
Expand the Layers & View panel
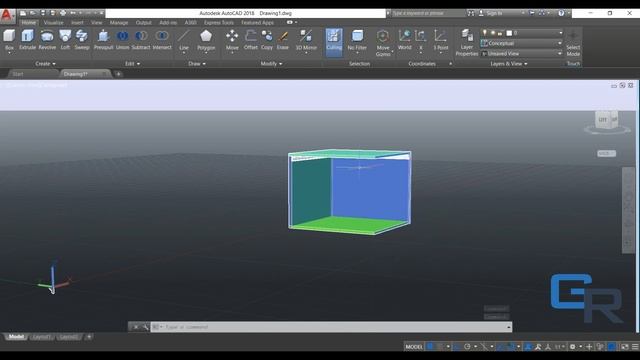click(x=509, y=64)
